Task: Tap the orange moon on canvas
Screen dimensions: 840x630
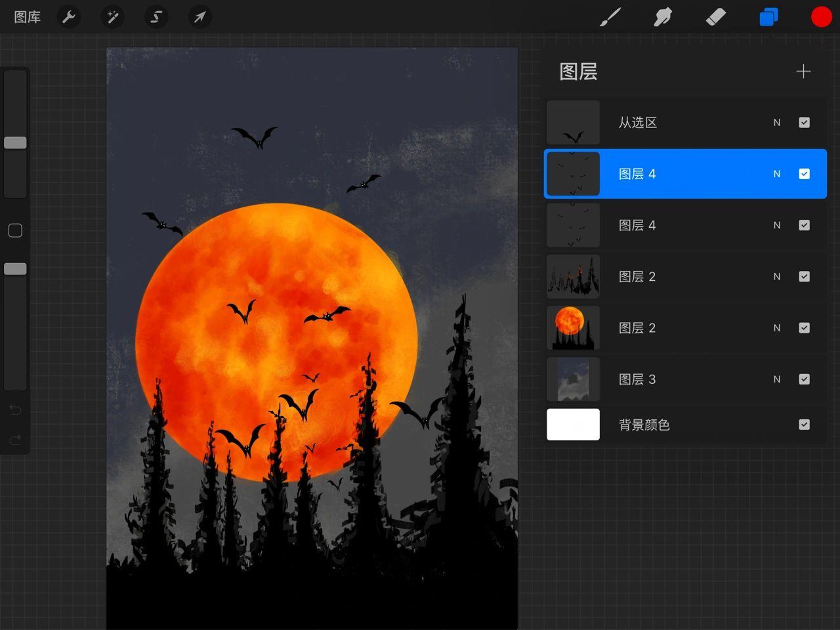Action: click(x=276, y=343)
